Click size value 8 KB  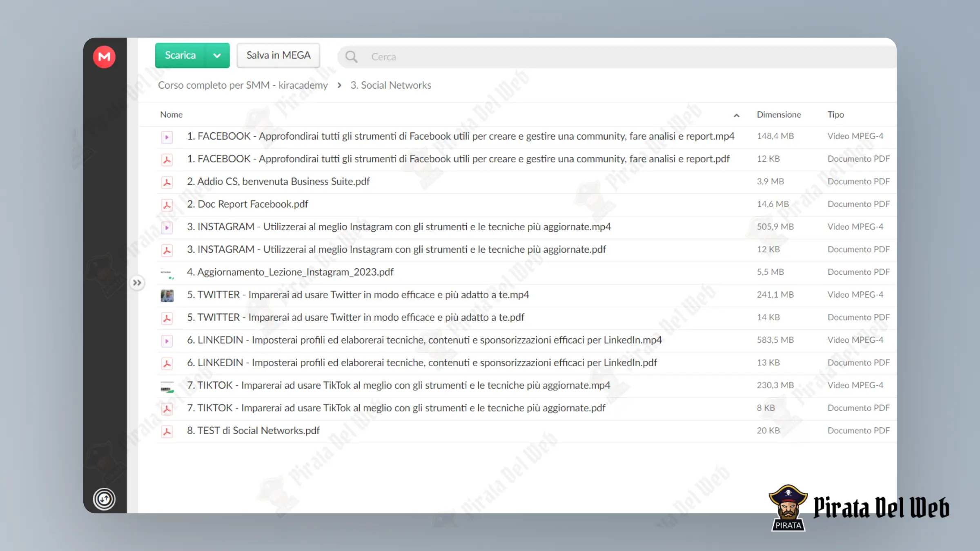pyautogui.click(x=766, y=408)
